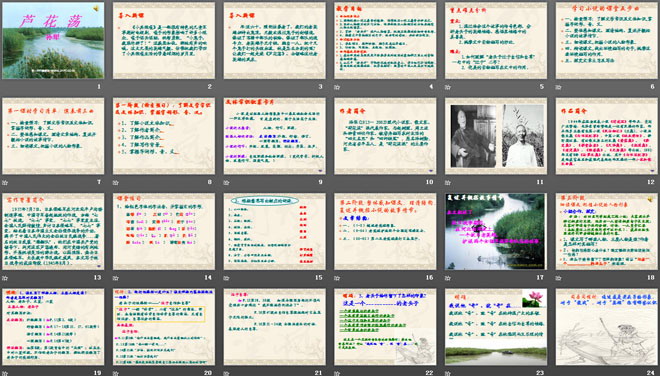
Task: Select slide 18 thumbnail
Action: coord(607,232)
